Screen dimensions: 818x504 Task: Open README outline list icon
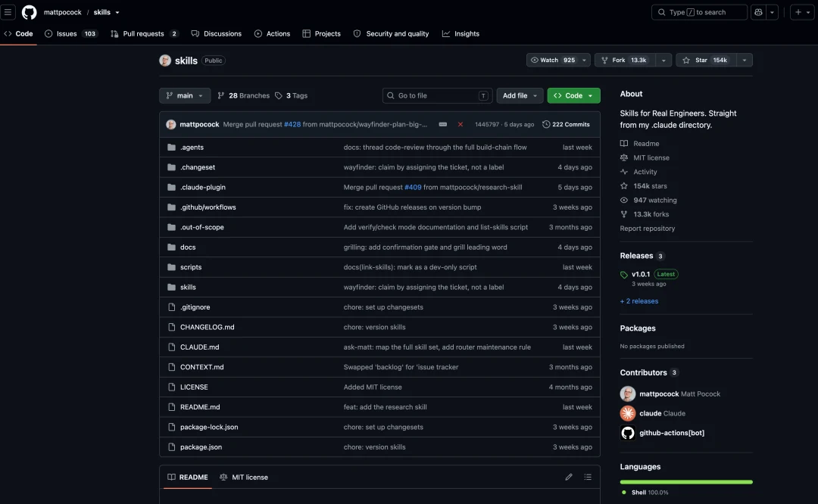[x=588, y=477]
